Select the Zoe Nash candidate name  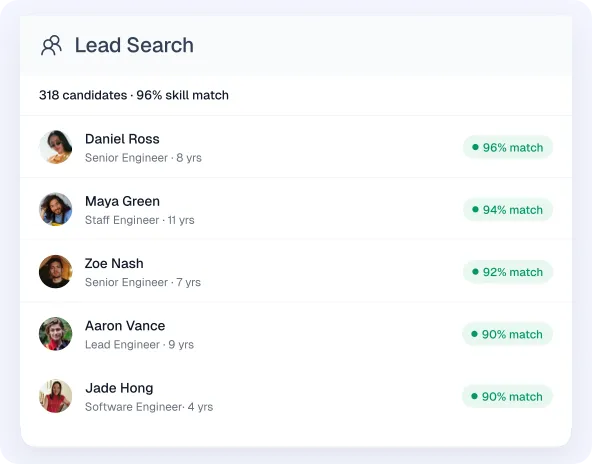[114, 264]
